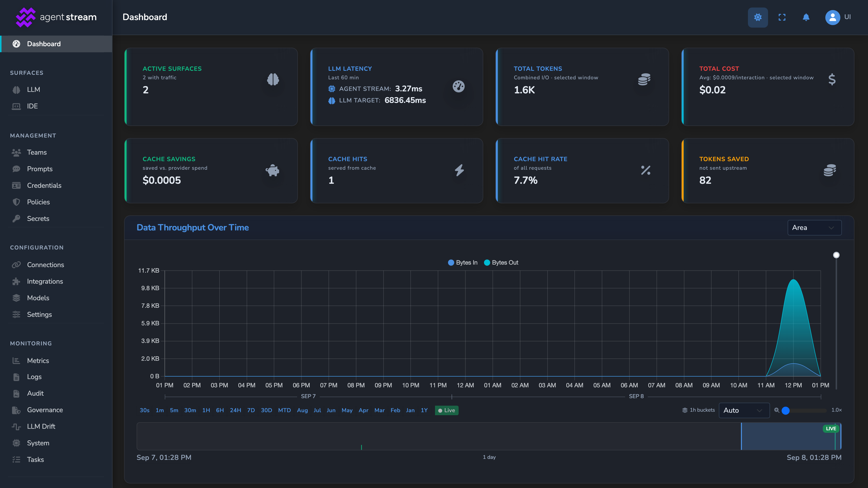This screenshot has height=488, width=868.
Task: Click the Policies shield icon
Action: (16, 202)
